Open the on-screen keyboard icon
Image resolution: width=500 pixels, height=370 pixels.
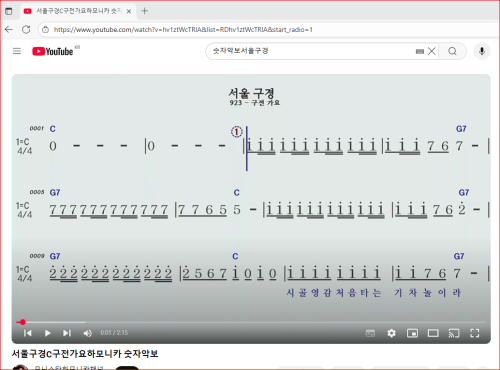pos(420,51)
